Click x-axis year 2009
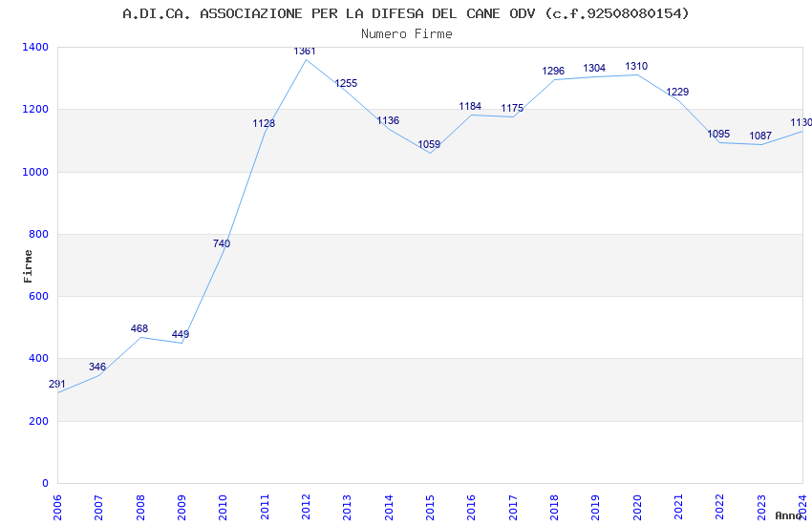 point(182,507)
